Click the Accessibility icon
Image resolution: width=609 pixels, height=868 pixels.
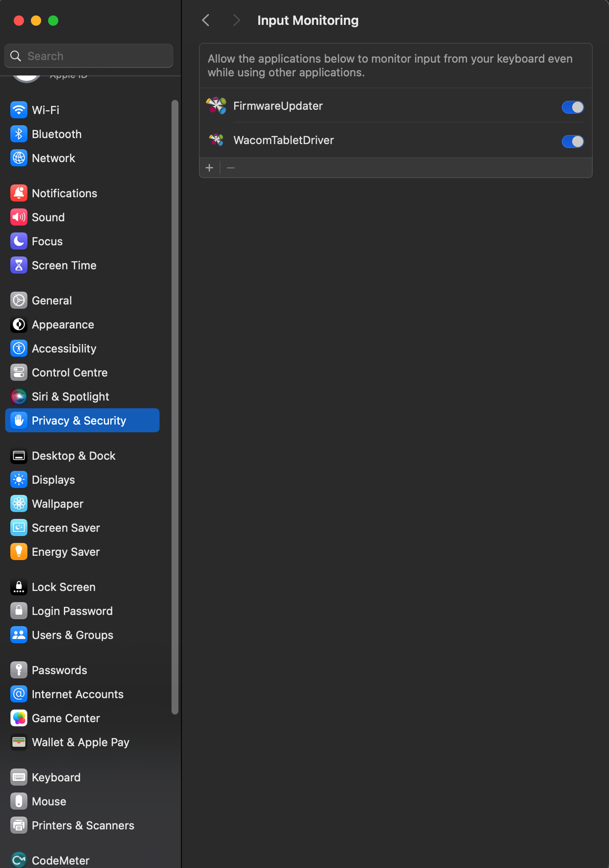pyautogui.click(x=19, y=349)
